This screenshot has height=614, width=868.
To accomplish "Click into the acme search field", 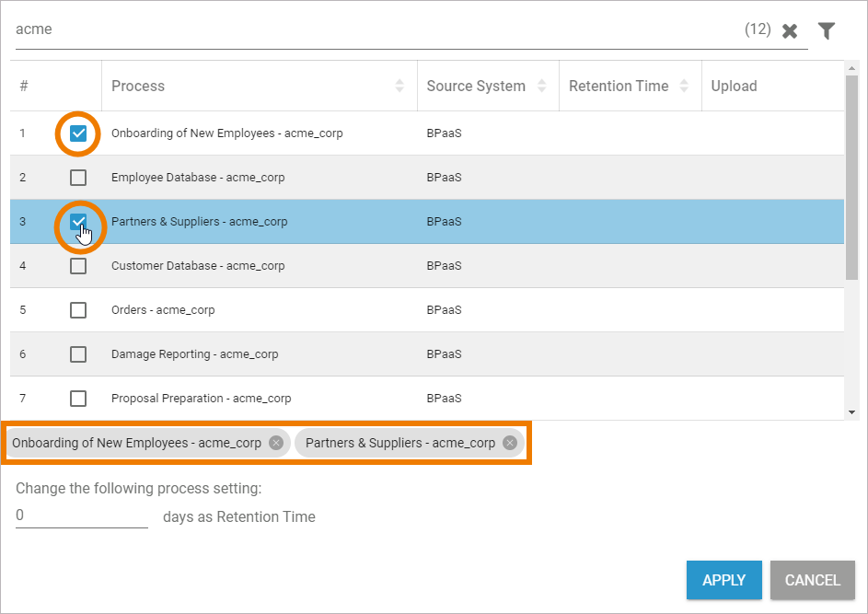I will (x=368, y=29).
